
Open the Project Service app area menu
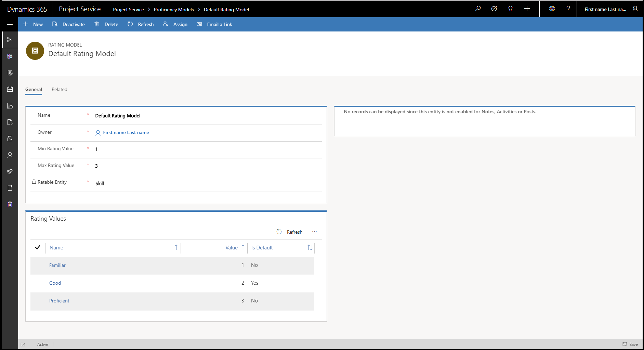click(80, 9)
